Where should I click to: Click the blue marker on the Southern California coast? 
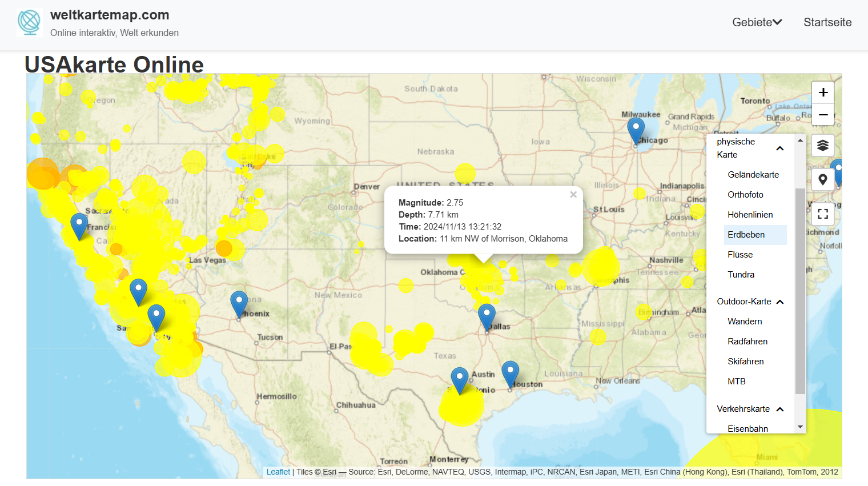click(156, 318)
